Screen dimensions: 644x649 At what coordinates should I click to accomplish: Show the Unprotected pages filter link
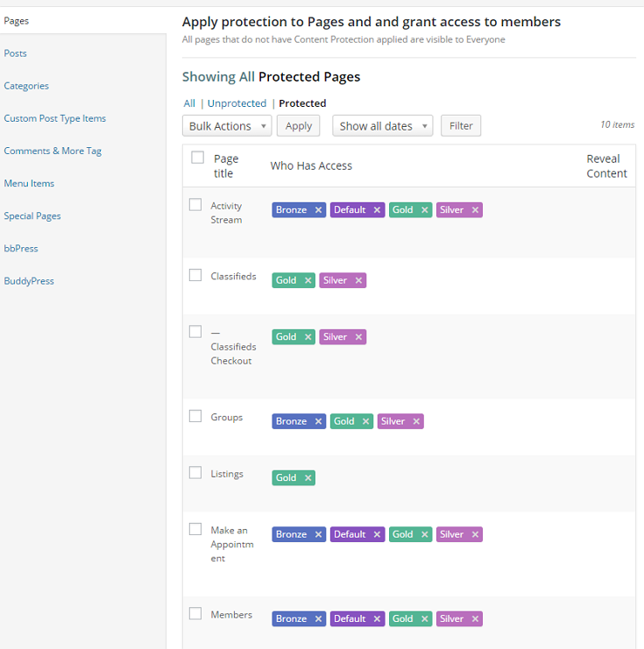(237, 103)
